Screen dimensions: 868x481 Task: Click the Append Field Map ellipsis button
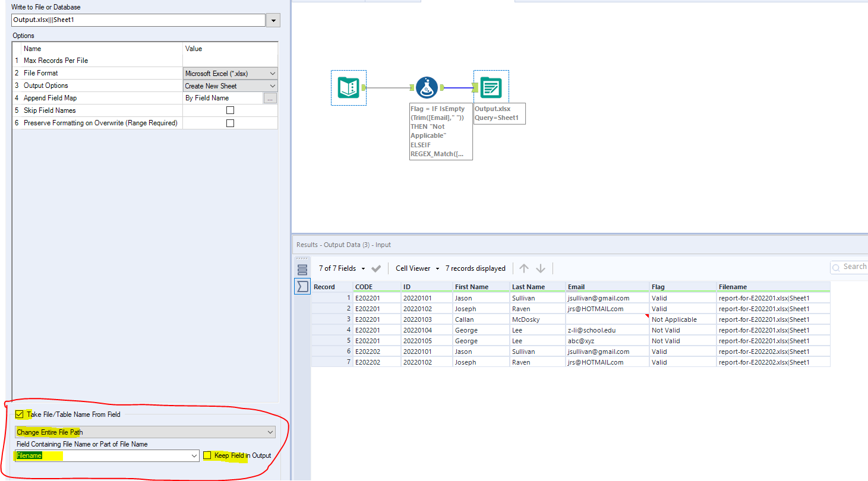(x=270, y=98)
